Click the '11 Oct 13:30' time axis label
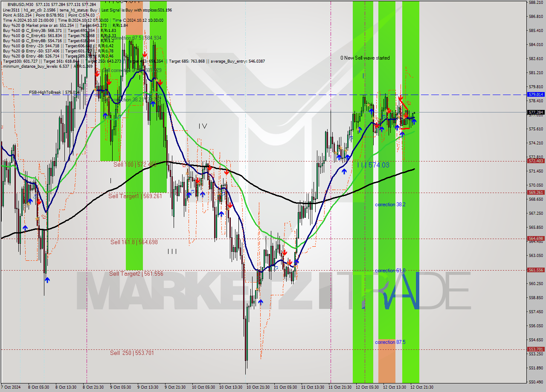546x392 pixels. point(312,387)
